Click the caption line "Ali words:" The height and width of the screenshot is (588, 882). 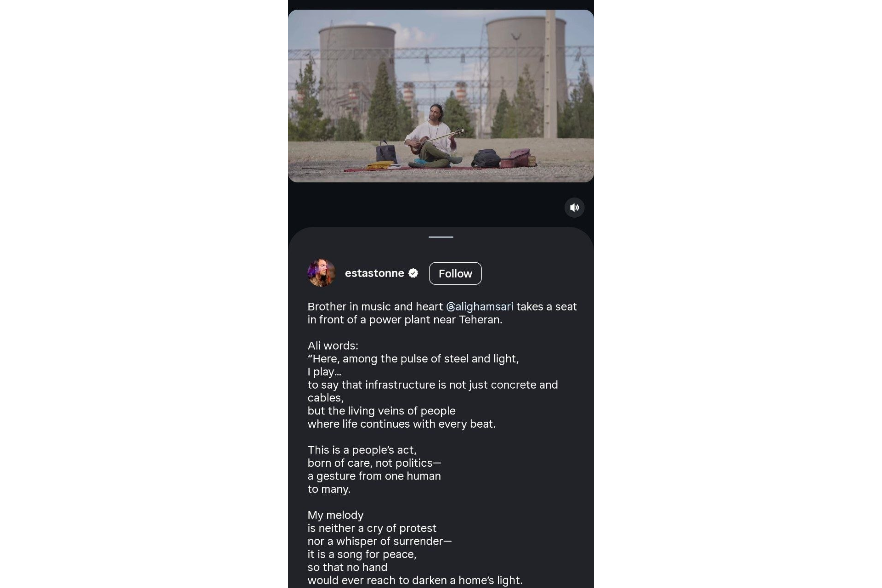tap(333, 345)
